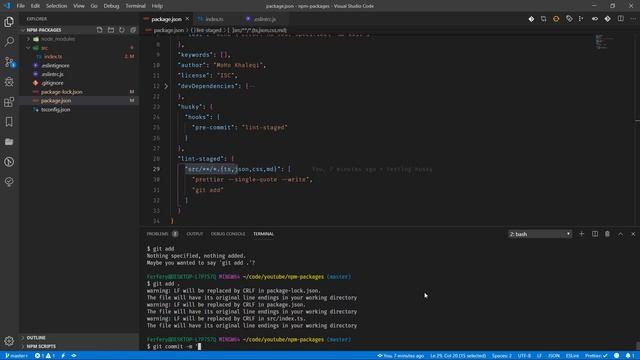Open the Source Control view
640x360 pixels.
click(9, 62)
